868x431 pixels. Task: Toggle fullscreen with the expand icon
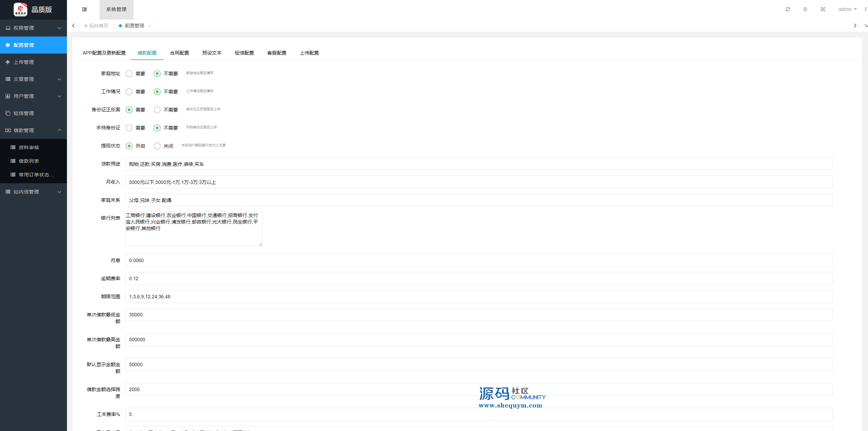(x=823, y=9)
